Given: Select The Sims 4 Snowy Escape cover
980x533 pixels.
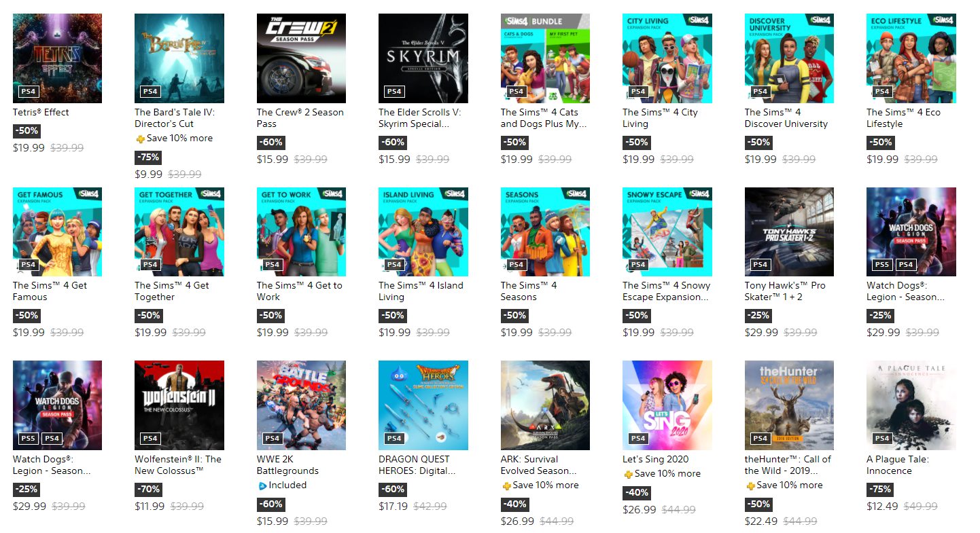Looking at the screenshot, I should [x=667, y=232].
